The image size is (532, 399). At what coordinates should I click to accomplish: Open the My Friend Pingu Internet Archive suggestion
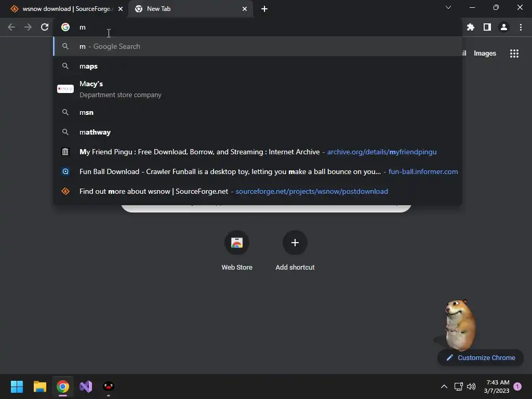258,152
